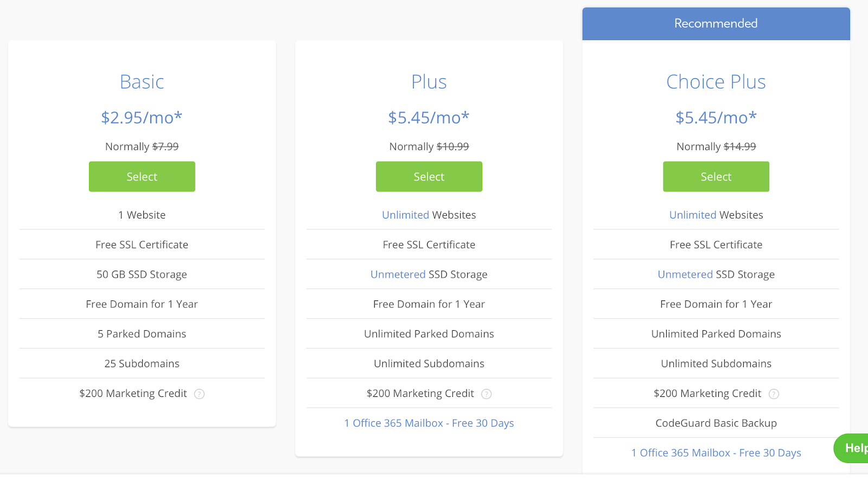The height and width of the screenshot is (481, 868).
Task: Click $200 Marketing Credit text in Basic plan
Action: (133, 393)
